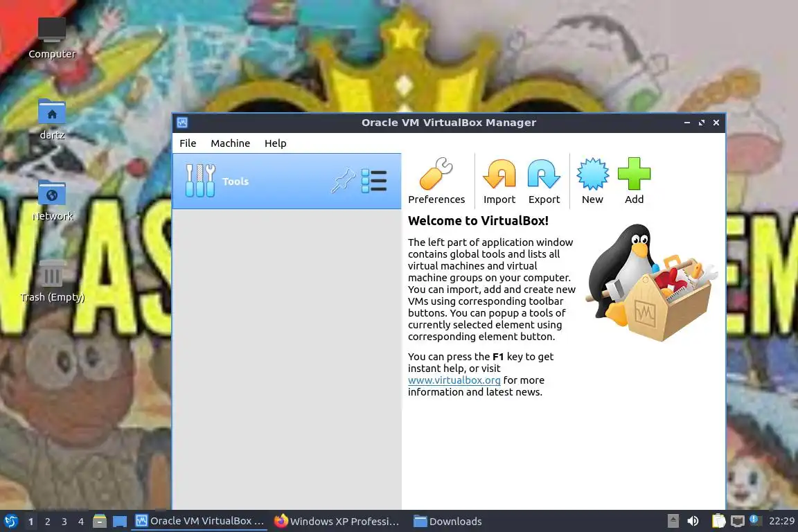
Task: Select the Tools item in left pane
Action: point(287,181)
